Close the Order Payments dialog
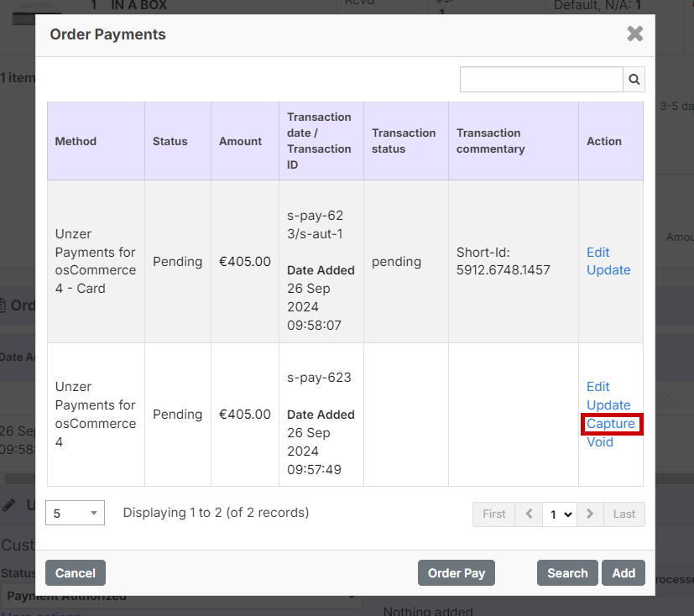This screenshot has height=616, width=694. (634, 34)
